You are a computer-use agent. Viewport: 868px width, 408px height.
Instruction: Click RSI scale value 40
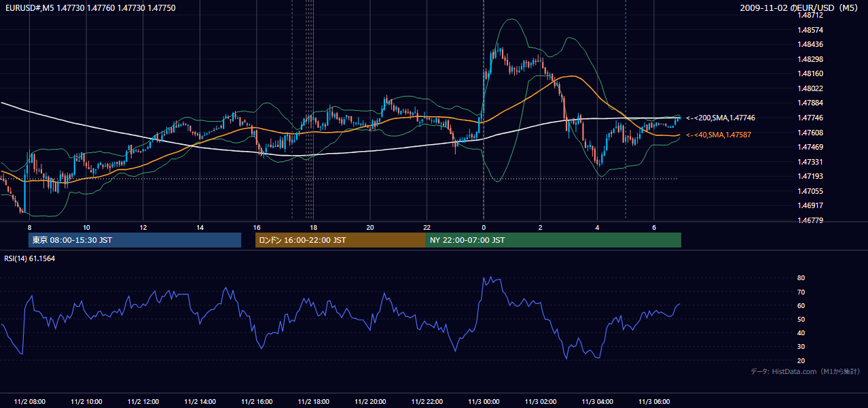(x=801, y=333)
